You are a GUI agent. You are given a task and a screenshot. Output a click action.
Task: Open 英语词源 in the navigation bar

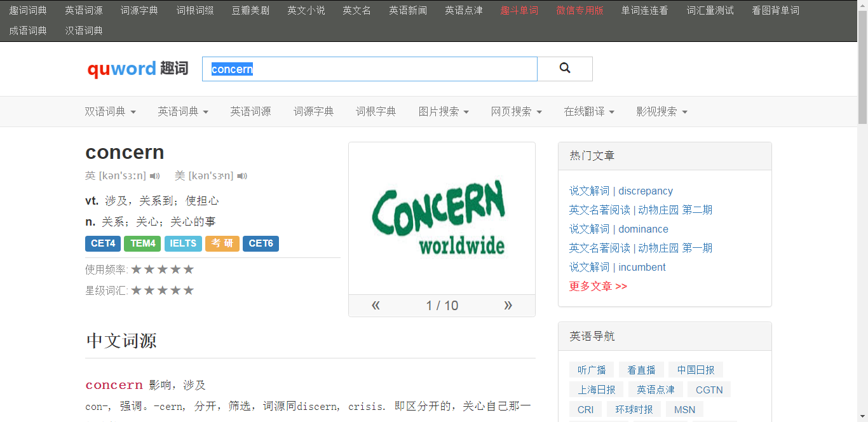tap(250, 112)
